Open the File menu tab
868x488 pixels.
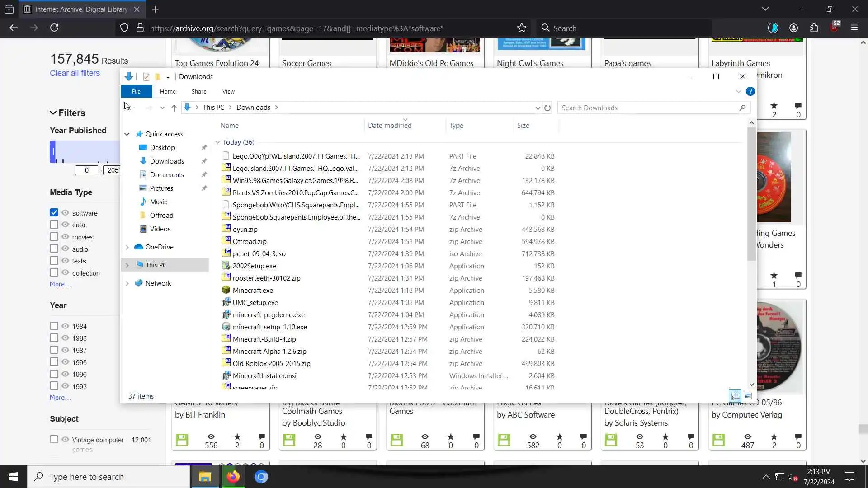point(136,91)
